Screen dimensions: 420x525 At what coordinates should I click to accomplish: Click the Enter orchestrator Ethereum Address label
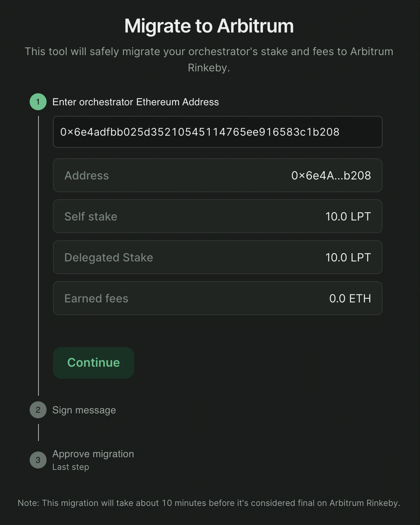[136, 102]
